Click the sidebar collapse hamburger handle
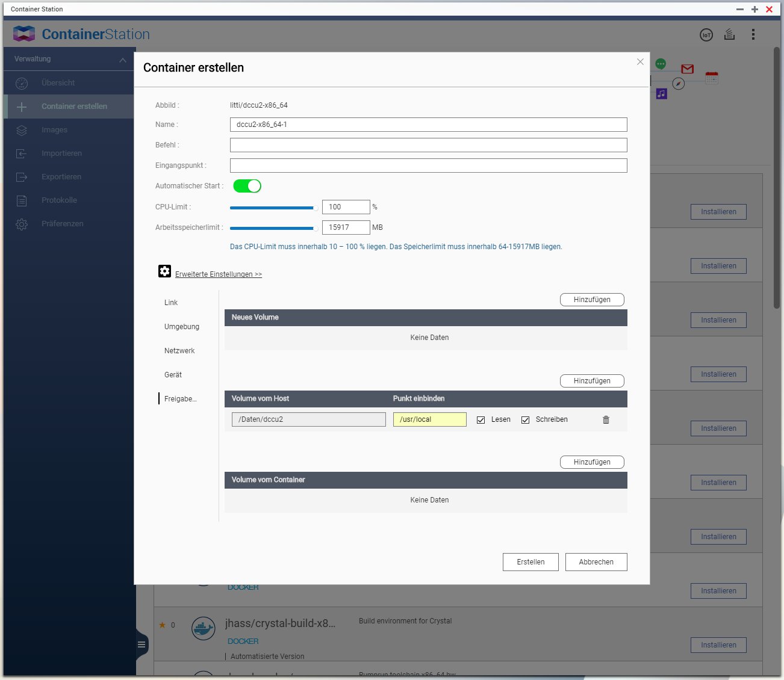The width and height of the screenshot is (784, 680). click(x=142, y=644)
